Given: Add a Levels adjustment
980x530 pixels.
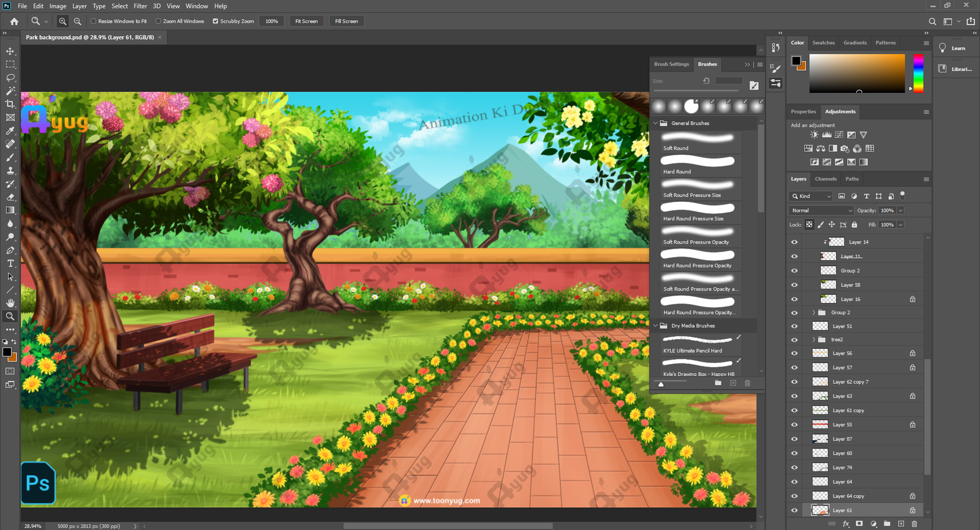Looking at the screenshot, I should 826,135.
